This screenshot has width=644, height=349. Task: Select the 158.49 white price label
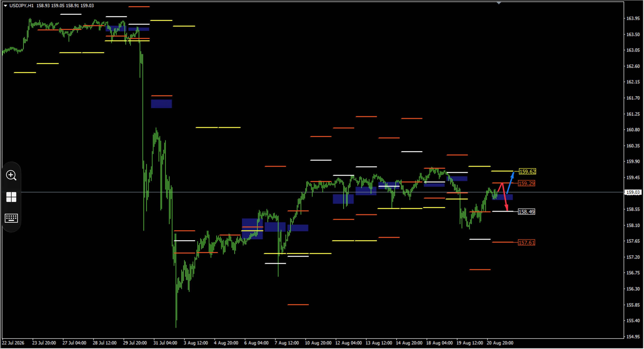pos(527,212)
